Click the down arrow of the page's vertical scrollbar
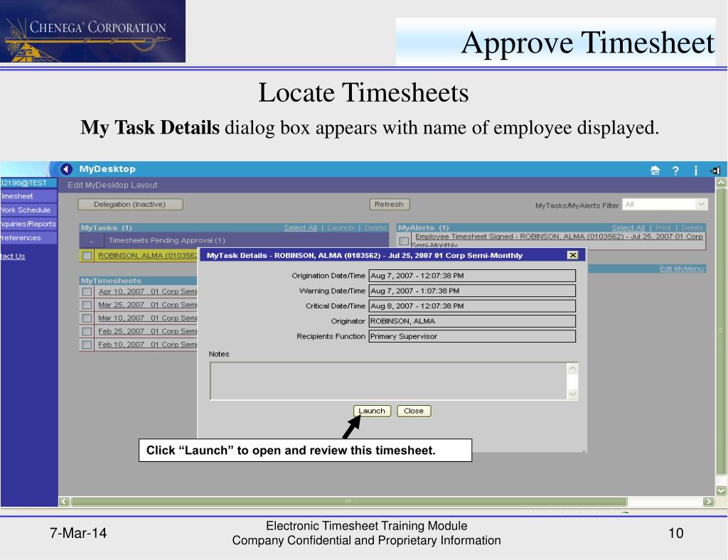 (x=721, y=490)
